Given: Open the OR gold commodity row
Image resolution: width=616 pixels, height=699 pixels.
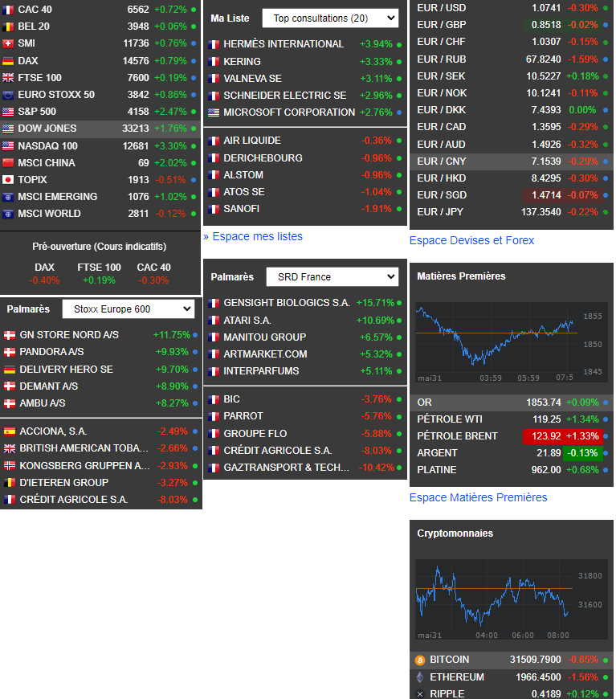Looking at the screenshot, I should [512, 403].
